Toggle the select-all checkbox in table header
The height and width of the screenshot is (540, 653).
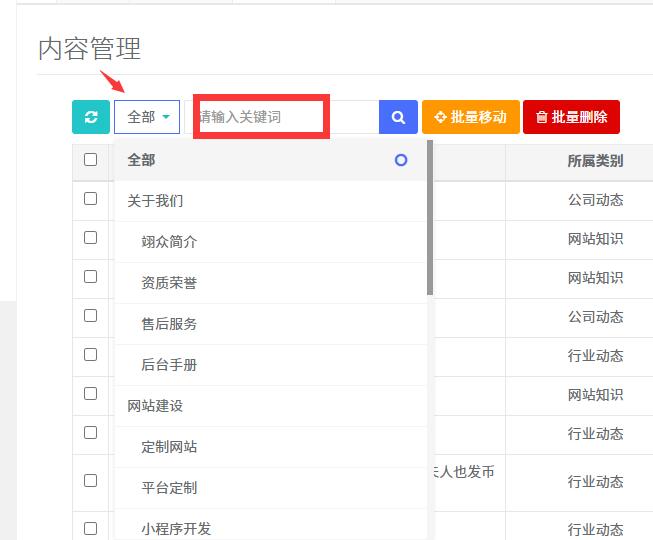(91, 160)
